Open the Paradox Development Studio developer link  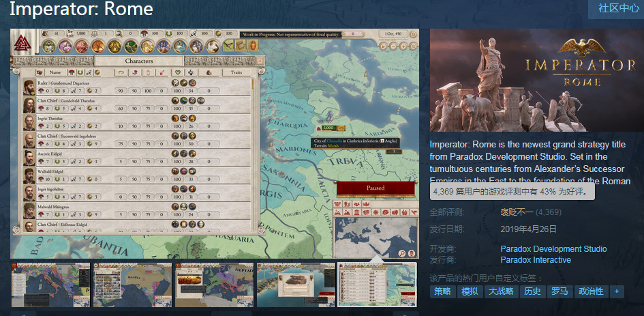(x=553, y=249)
